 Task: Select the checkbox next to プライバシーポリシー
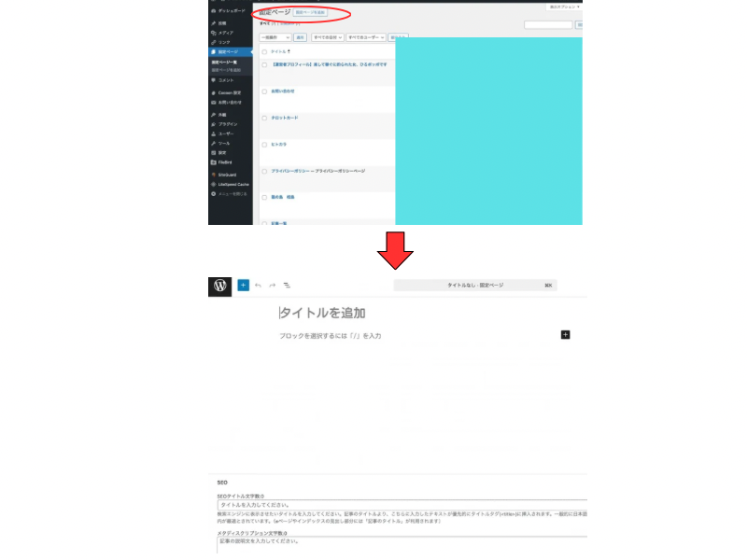pyautogui.click(x=264, y=172)
